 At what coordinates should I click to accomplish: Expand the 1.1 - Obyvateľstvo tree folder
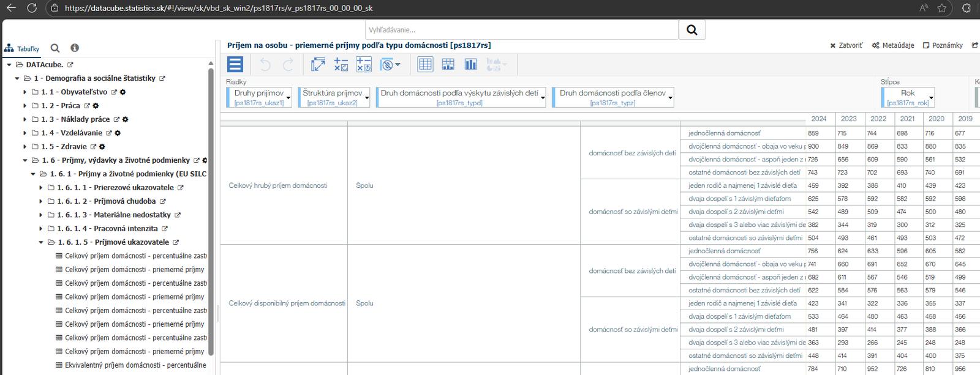[x=25, y=92]
